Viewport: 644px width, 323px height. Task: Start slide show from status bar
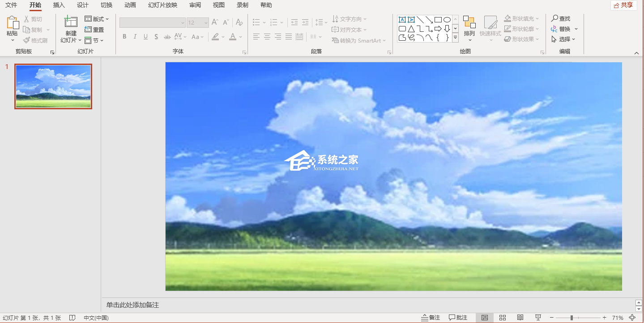[537, 318]
